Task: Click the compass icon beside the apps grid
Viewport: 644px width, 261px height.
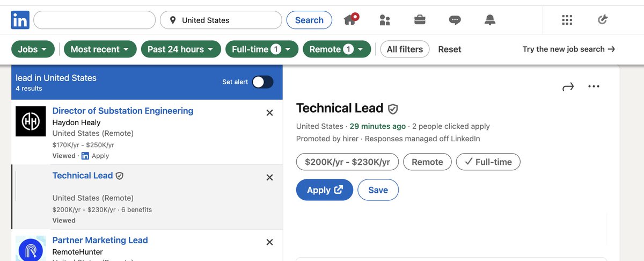Action: pos(602,20)
